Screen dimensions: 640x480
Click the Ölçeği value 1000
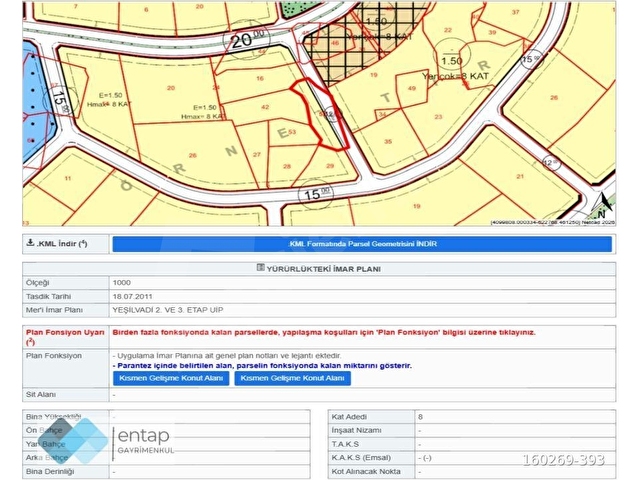(x=122, y=282)
